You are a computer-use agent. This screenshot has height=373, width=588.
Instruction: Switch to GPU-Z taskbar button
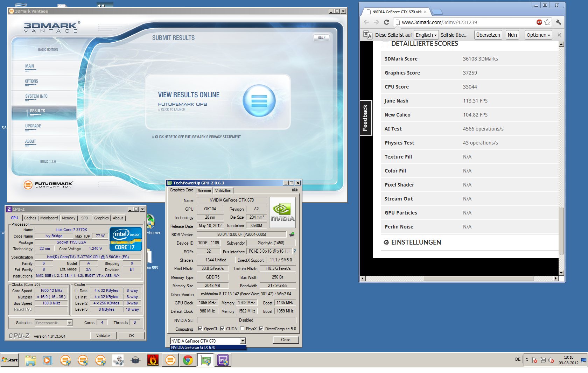[205, 360]
